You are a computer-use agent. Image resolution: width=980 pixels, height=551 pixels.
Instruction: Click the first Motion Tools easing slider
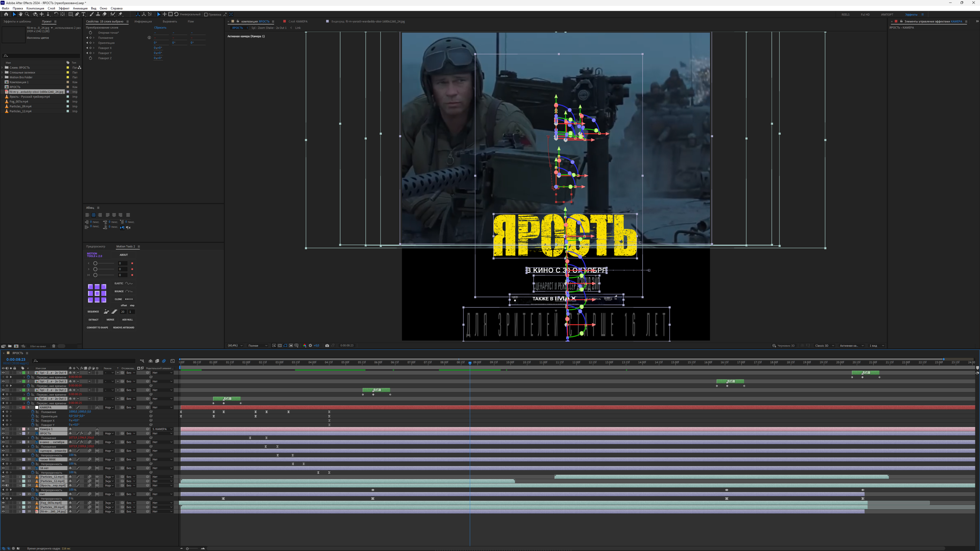[x=96, y=263]
